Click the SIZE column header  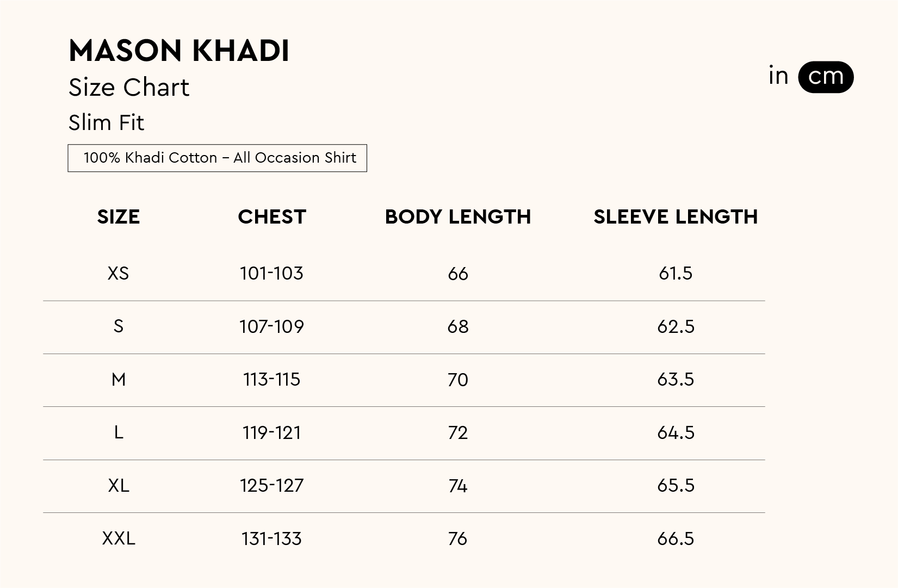[119, 216]
